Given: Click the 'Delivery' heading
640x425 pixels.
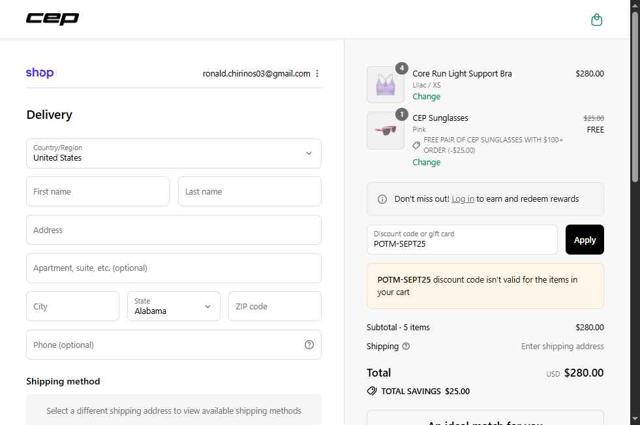Looking at the screenshot, I should (49, 115).
